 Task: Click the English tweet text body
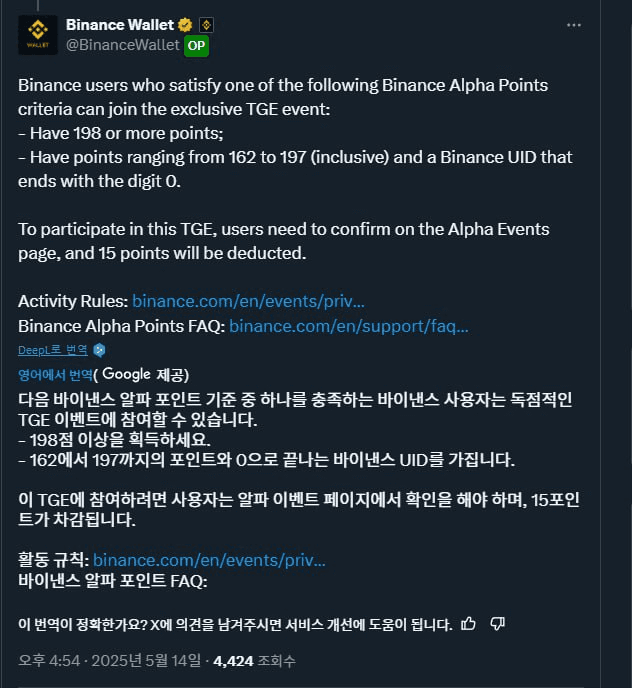coord(295,206)
